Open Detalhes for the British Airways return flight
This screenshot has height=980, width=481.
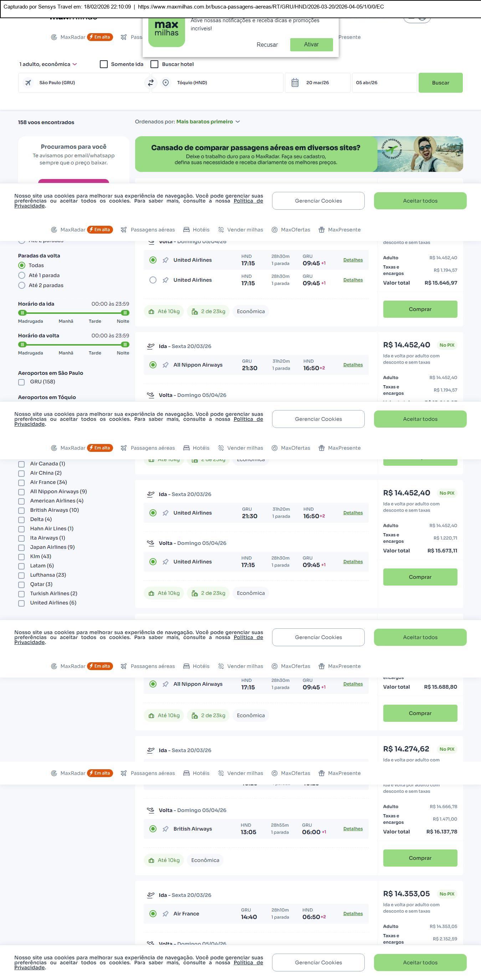[x=353, y=828]
